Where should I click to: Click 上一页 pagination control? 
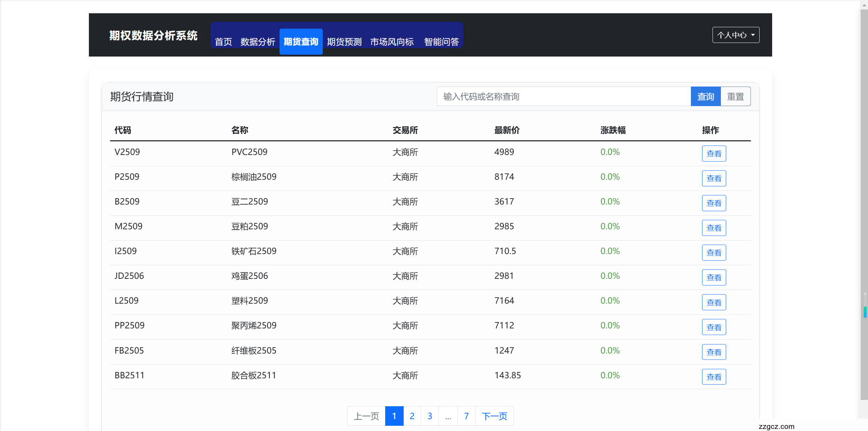[366, 416]
